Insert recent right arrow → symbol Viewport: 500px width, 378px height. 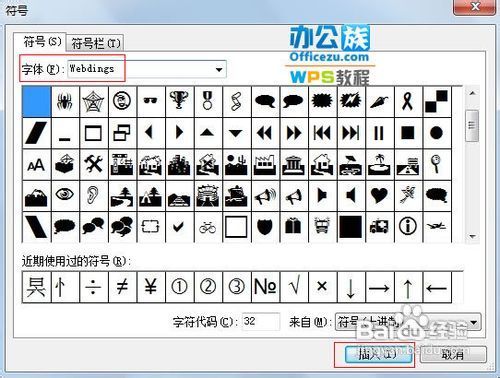pos(379,287)
